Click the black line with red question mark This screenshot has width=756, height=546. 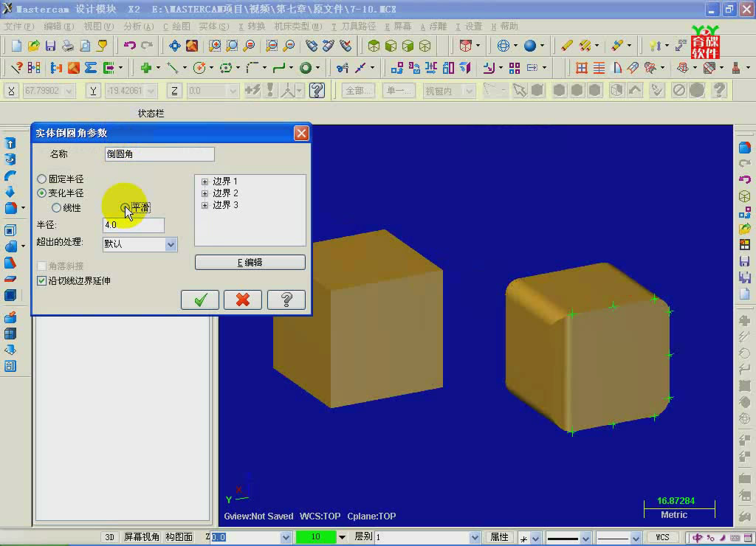pos(16,68)
